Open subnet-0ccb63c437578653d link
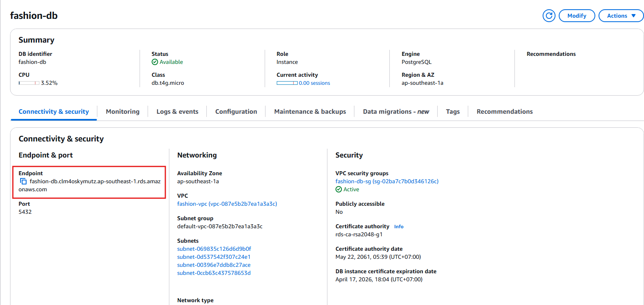Viewport: 644px width, 305px height. [x=214, y=273]
